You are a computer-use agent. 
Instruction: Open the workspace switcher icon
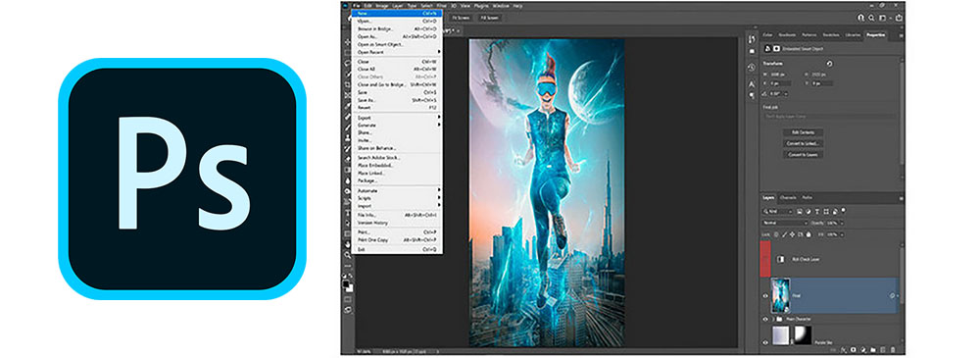pyautogui.click(x=883, y=18)
